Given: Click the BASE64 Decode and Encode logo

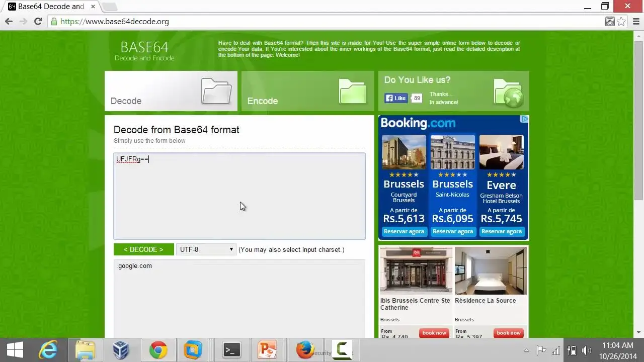Looking at the screenshot, I should coord(144,51).
